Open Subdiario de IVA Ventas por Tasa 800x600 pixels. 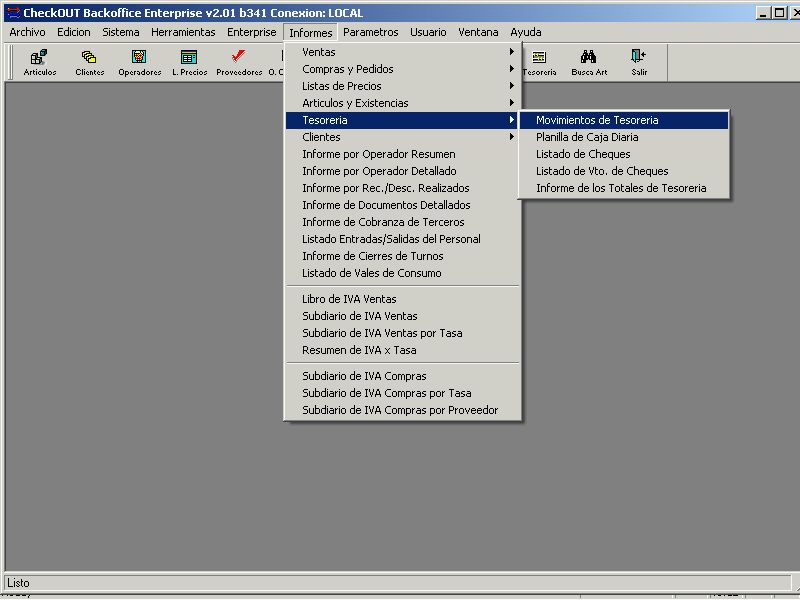(x=403, y=333)
